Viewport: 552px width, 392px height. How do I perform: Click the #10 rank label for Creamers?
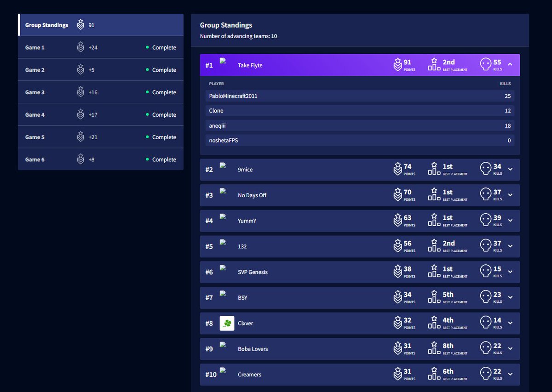tap(211, 375)
